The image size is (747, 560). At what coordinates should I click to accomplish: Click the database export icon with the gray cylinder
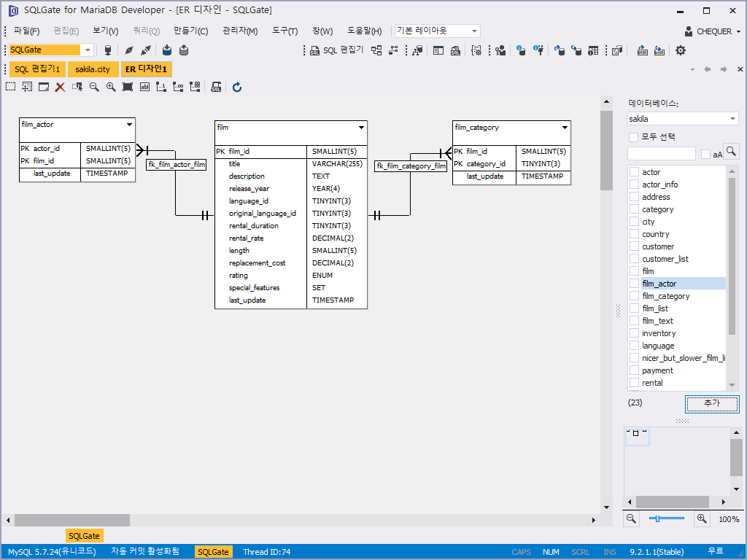point(184,50)
